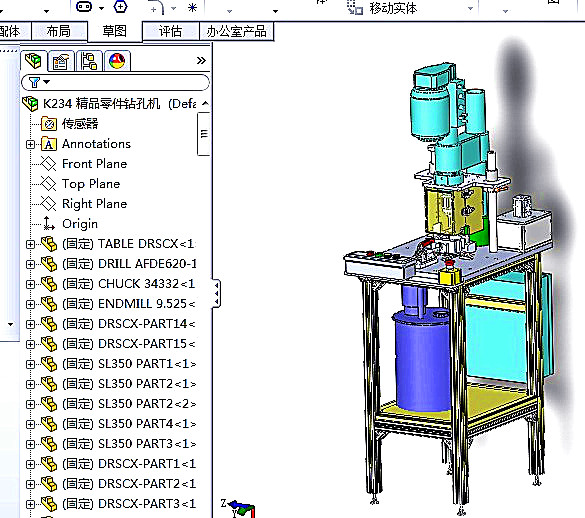Screen dimensions: 585x518
Task: Open the FeatureManager design tree tab
Action: [33, 60]
